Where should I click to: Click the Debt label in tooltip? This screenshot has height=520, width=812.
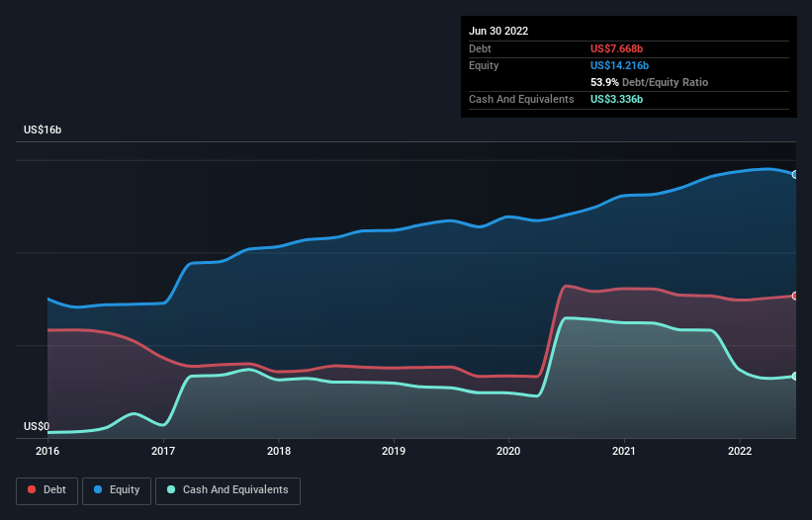point(480,48)
